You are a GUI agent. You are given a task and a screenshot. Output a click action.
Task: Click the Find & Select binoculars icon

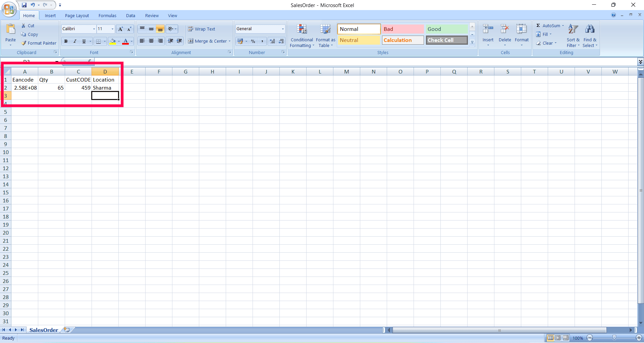click(x=590, y=29)
